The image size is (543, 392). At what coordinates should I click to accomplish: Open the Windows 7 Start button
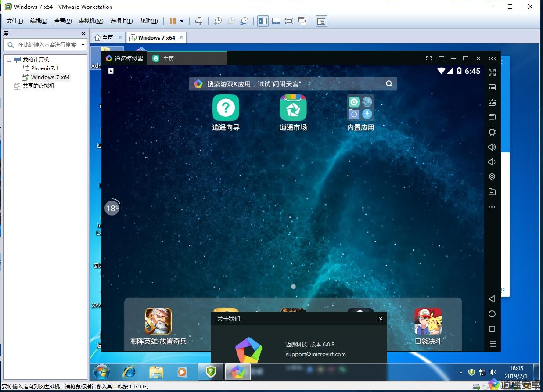click(x=102, y=372)
